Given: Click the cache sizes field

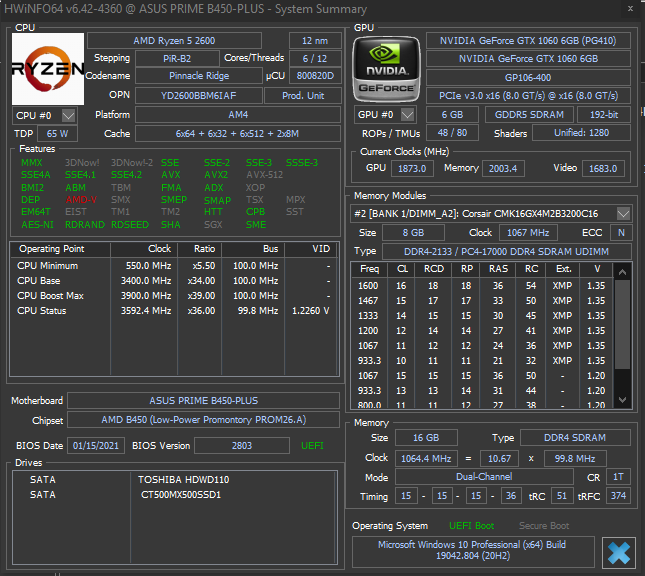Looking at the screenshot, I should (238, 134).
